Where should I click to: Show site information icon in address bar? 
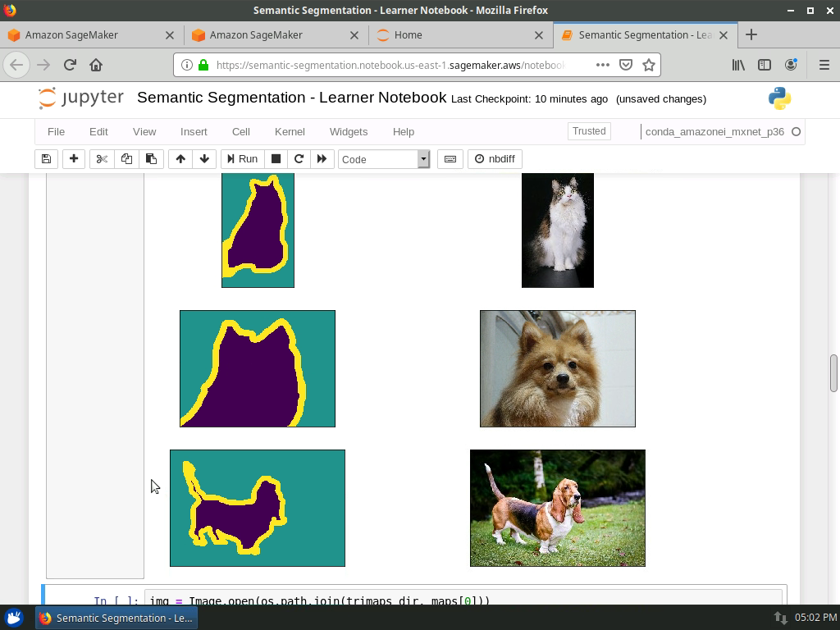[x=187, y=65]
